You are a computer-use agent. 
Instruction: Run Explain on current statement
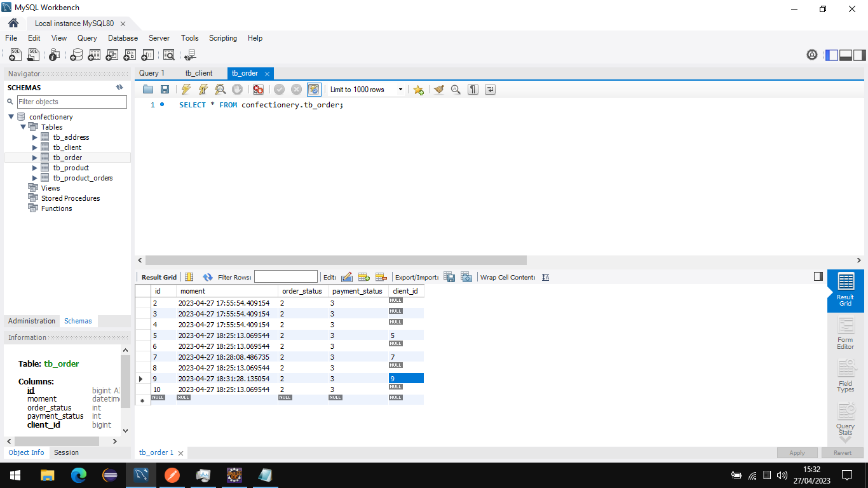click(x=220, y=90)
